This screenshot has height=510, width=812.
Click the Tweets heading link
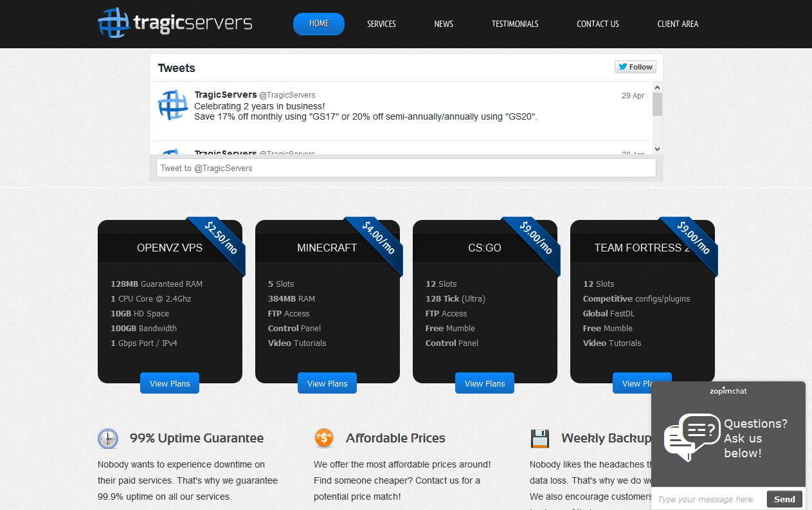pos(176,68)
